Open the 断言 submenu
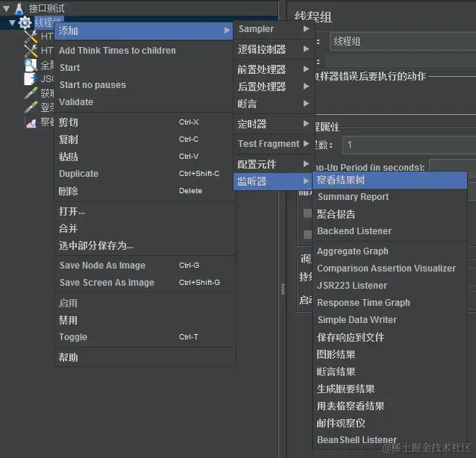This screenshot has height=458, width=476. 274,104
